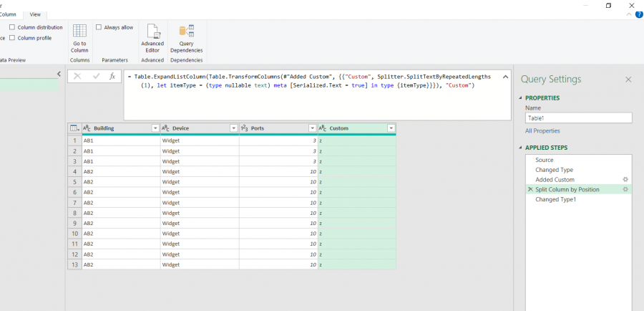Select the Building column header
This screenshot has width=644, height=311.
click(x=121, y=128)
